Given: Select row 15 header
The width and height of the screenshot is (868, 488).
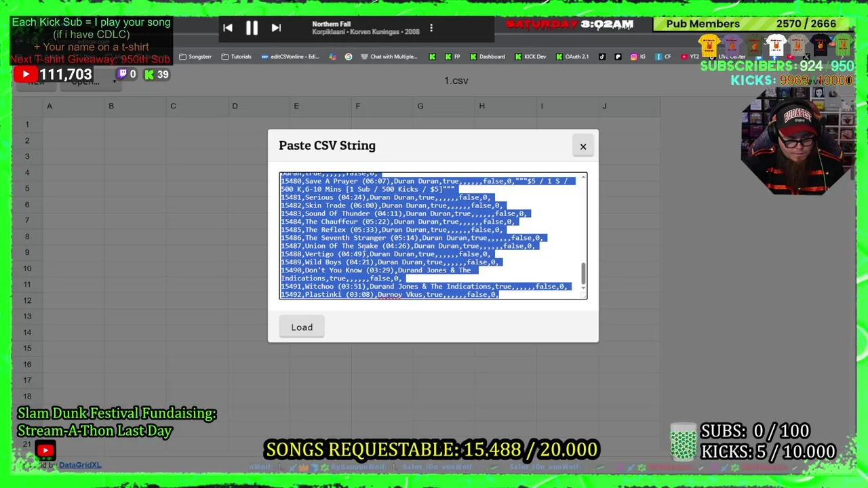Looking at the screenshot, I should [x=28, y=348].
